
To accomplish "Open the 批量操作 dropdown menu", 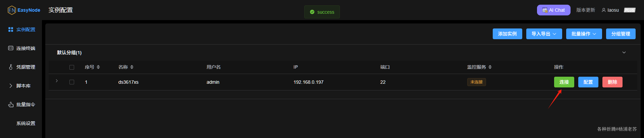I will (584, 34).
